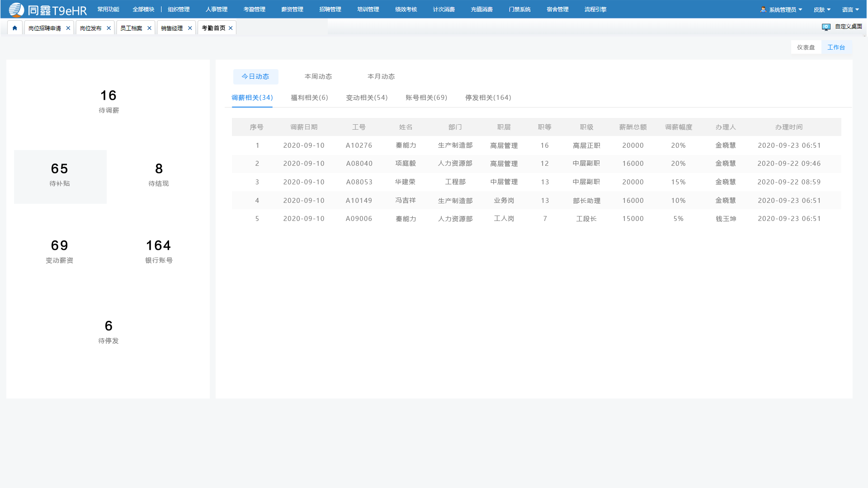Click the 变动薪资 69 card
Screen dimensions: 868x488
point(59,252)
